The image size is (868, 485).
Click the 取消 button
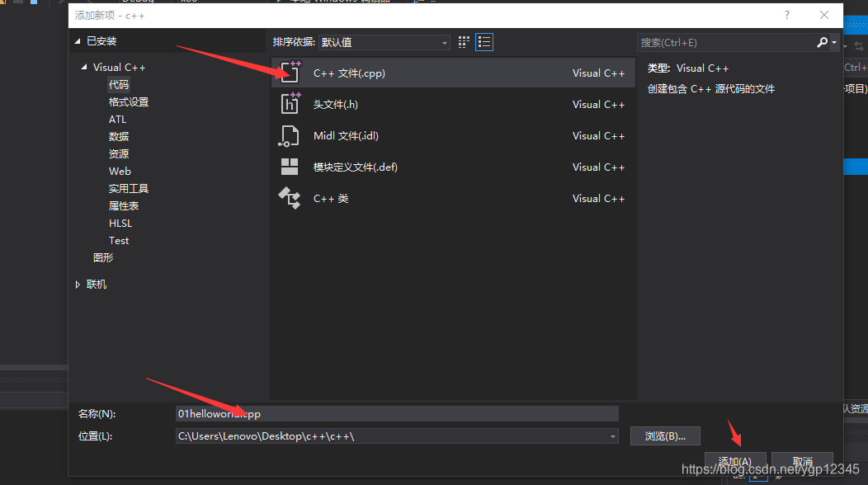coord(802,461)
